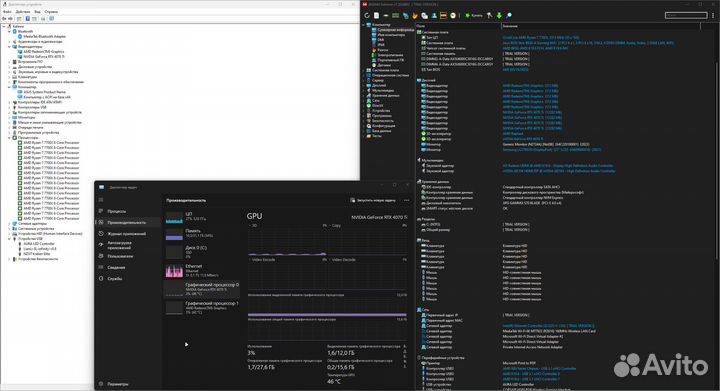Click the orange-framed monitor icon in AIDA64 toolbar
This screenshot has height=391, width=720.
443,16
